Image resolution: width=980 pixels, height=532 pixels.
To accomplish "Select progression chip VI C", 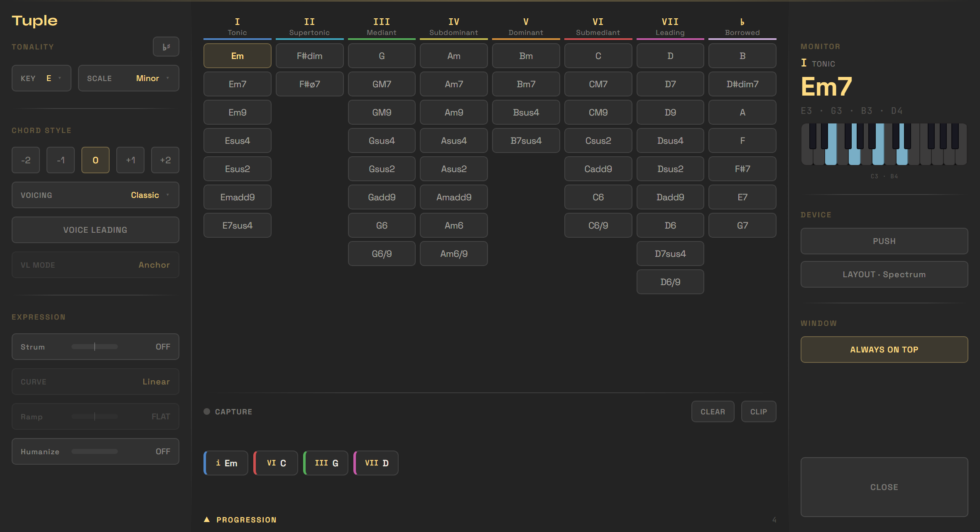I will click(x=276, y=463).
